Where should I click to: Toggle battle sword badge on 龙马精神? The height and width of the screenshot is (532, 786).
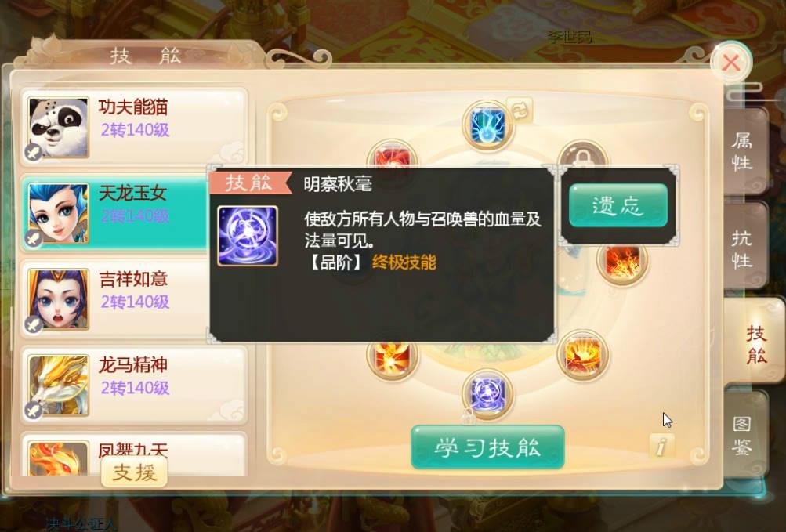(33, 411)
